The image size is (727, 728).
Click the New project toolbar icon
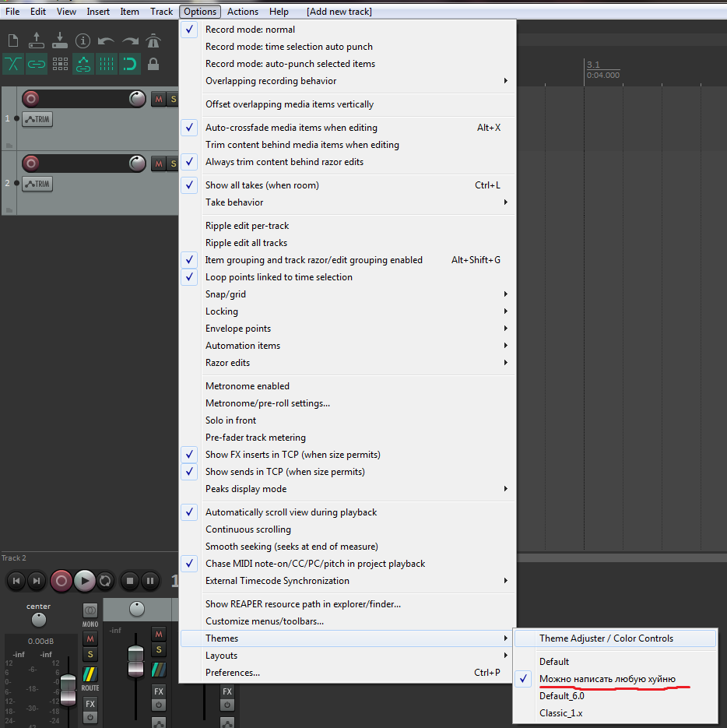point(13,40)
